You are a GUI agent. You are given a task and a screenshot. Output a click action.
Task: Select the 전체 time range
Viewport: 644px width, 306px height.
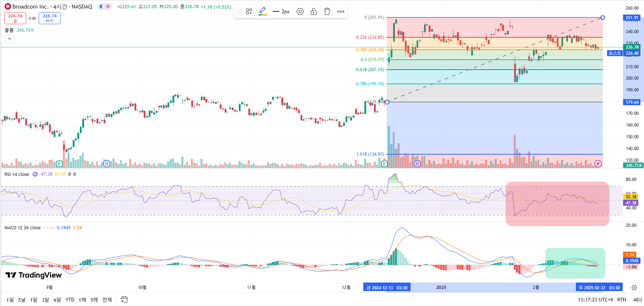coord(107,300)
